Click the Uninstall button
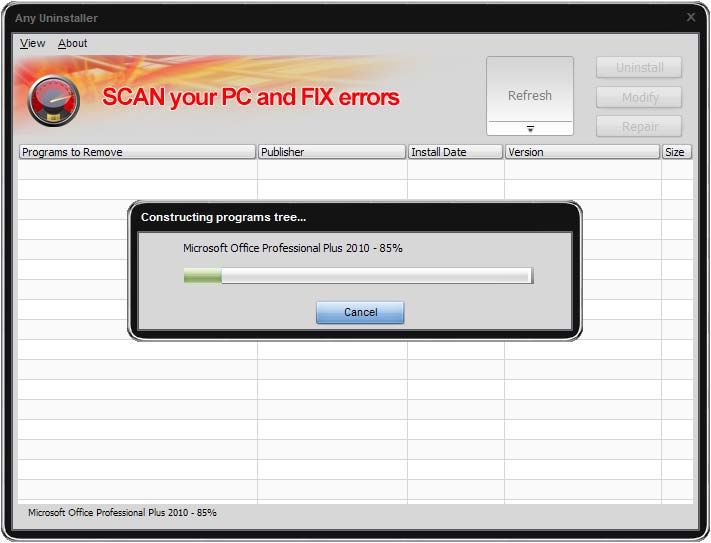The image size is (711, 543). click(x=639, y=68)
